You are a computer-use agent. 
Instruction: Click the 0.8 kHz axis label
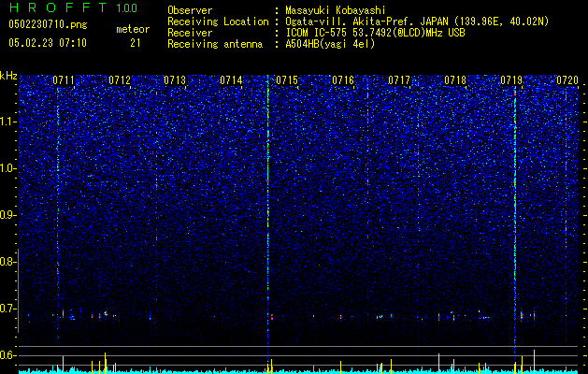point(8,262)
